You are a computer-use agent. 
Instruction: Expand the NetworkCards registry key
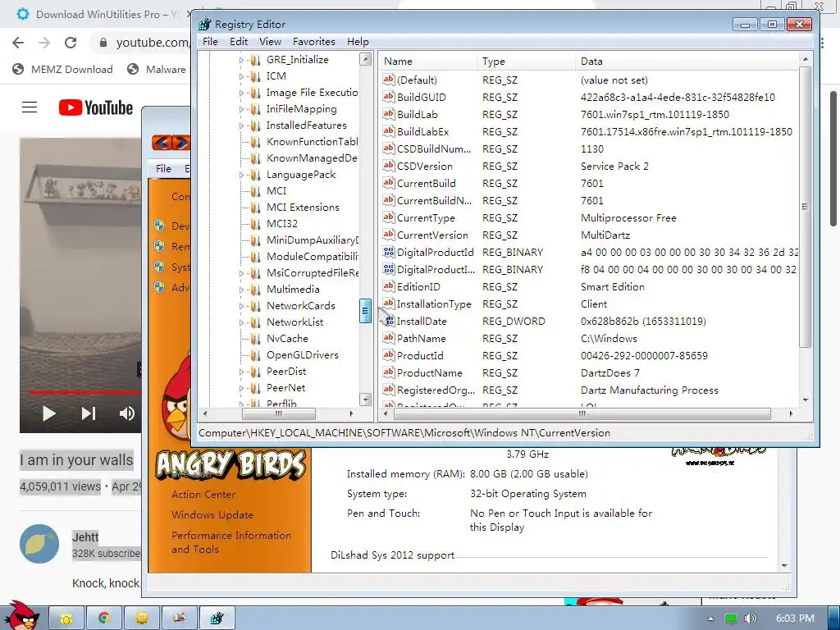pyautogui.click(x=241, y=306)
